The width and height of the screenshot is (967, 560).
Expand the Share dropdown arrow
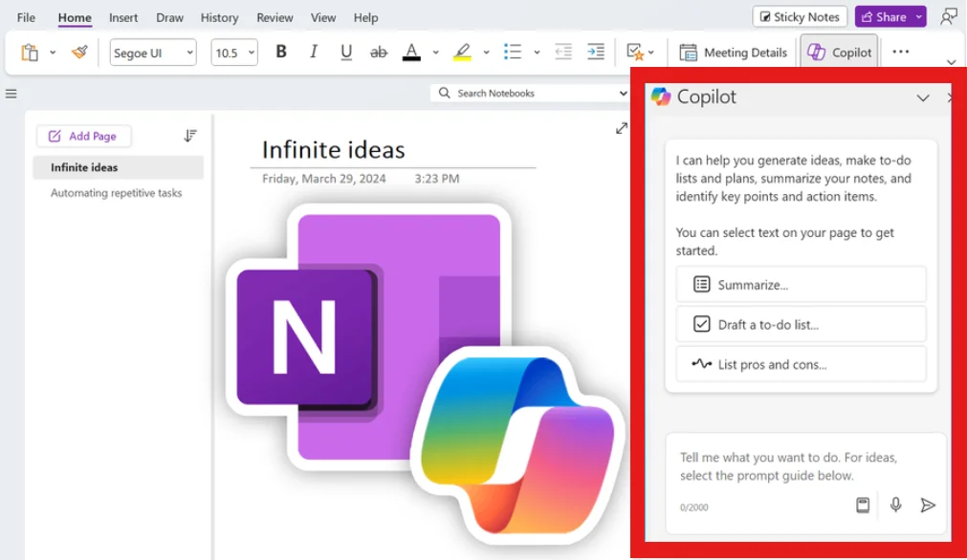click(919, 16)
